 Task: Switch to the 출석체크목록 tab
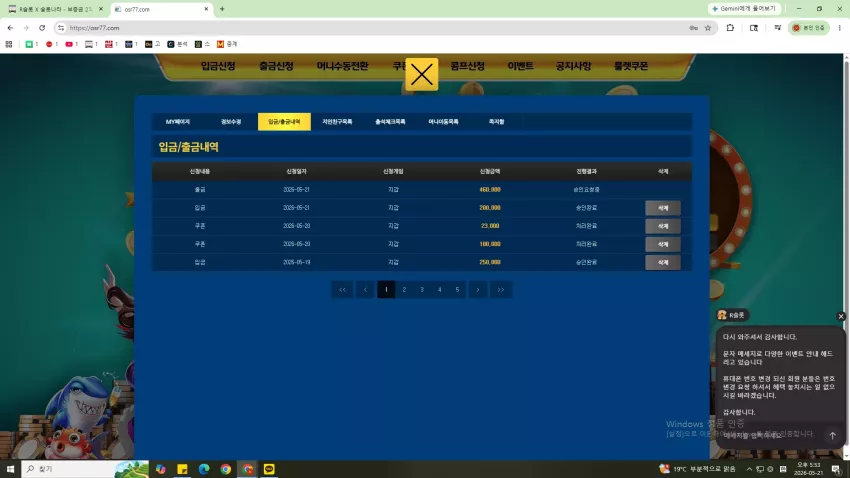coord(390,122)
